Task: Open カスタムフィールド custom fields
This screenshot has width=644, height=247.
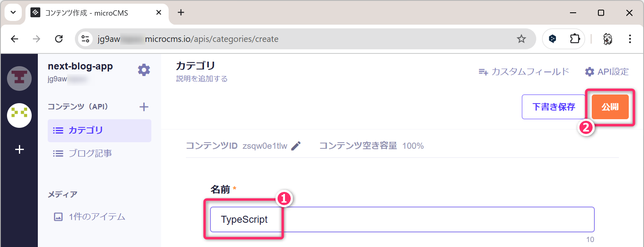Action: click(524, 72)
